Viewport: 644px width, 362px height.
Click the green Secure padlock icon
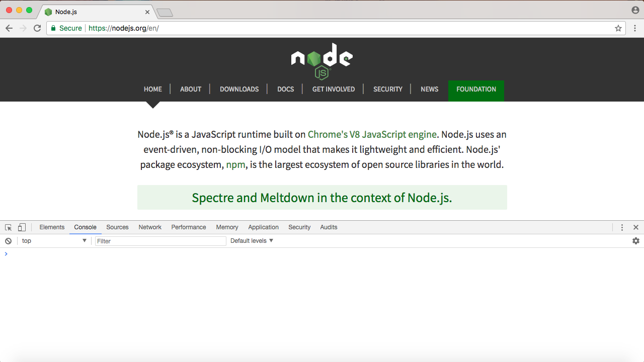[x=53, y=28]
